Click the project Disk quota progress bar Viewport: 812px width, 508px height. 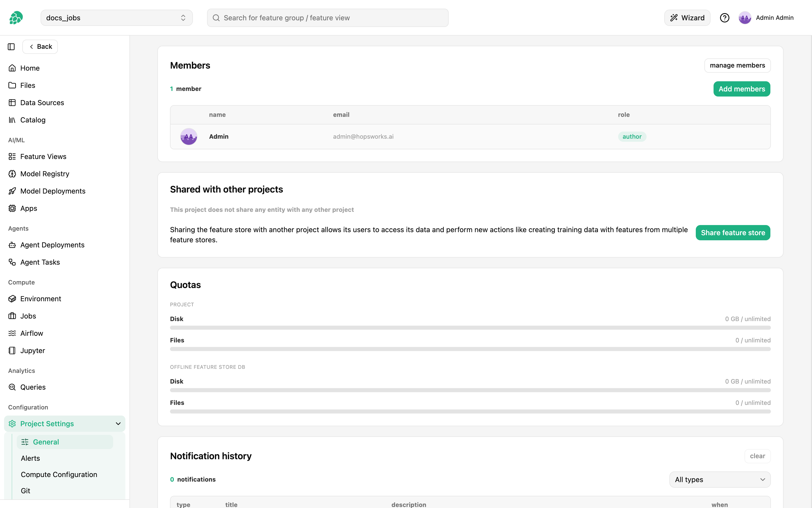click(470, 328)
